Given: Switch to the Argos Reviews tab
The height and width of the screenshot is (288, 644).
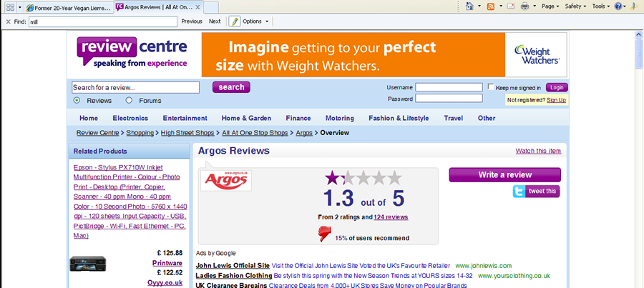Looking at the screenshot, I should (155, 7).
